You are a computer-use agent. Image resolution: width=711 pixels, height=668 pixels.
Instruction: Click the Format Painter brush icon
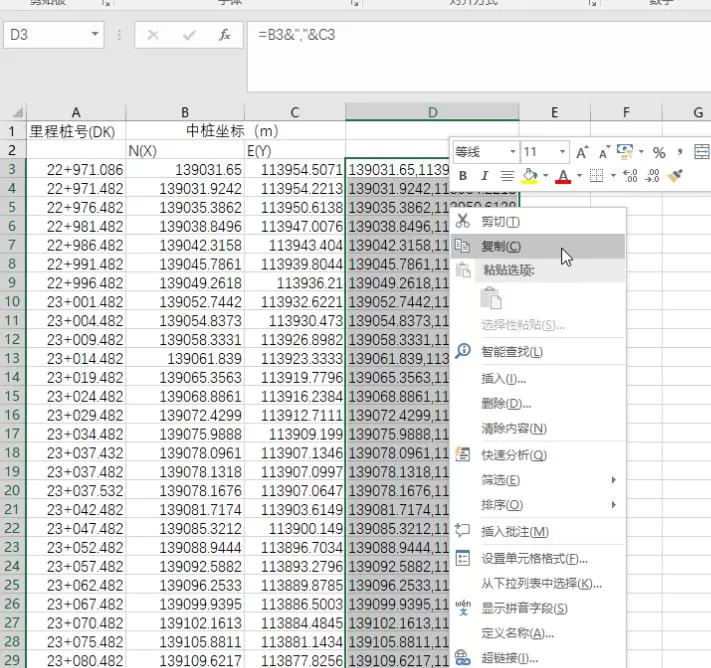675,176
